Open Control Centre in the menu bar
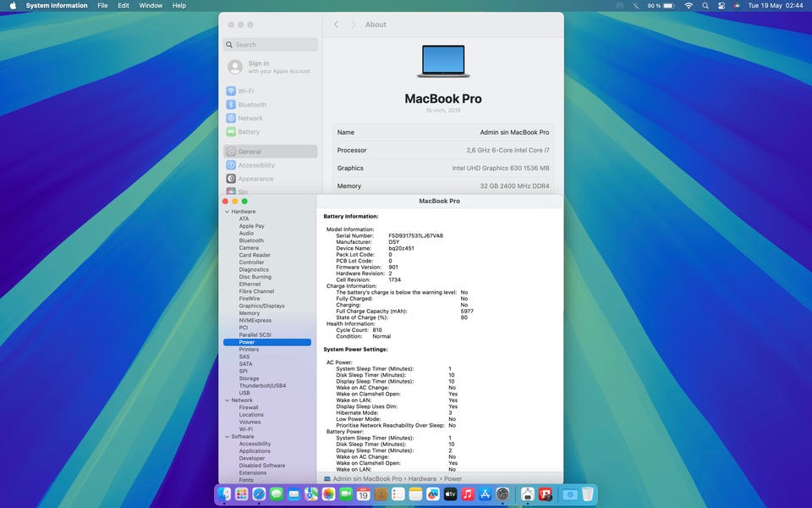 coord(721,6)
